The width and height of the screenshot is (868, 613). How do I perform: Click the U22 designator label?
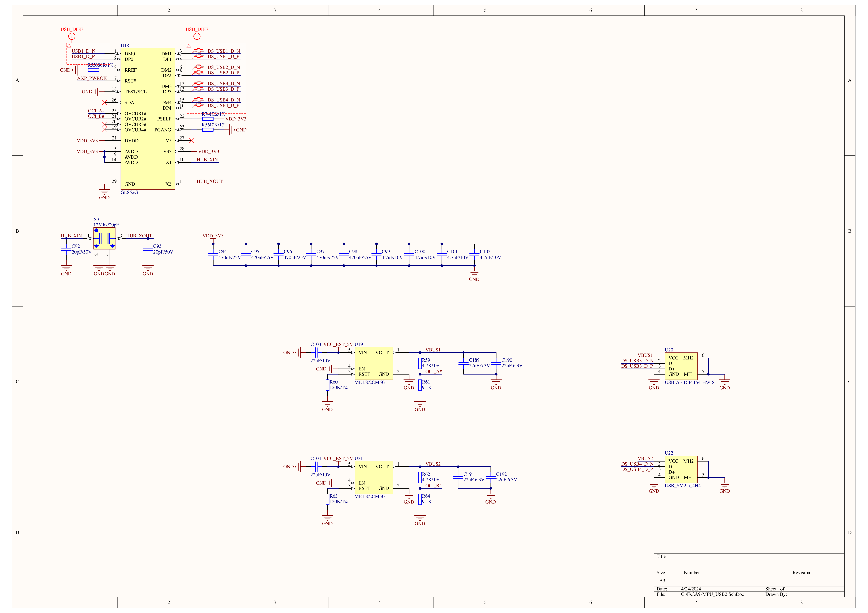pyautogui.click(x=669, y=453)
